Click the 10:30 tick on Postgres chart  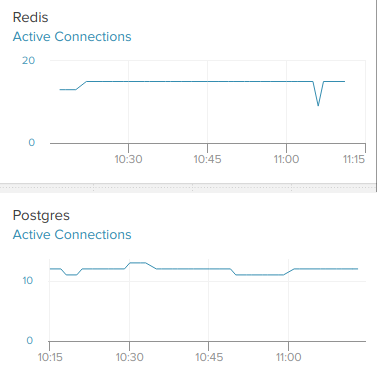point(129,357)
